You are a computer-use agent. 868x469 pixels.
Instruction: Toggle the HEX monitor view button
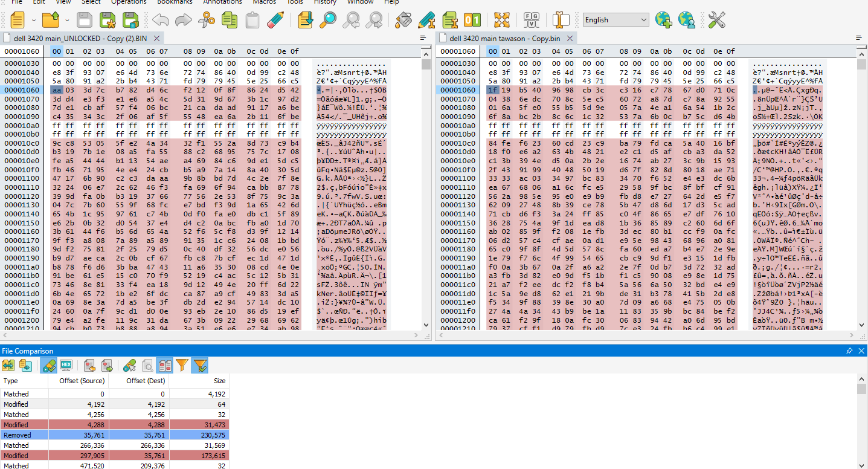(66, 365)
